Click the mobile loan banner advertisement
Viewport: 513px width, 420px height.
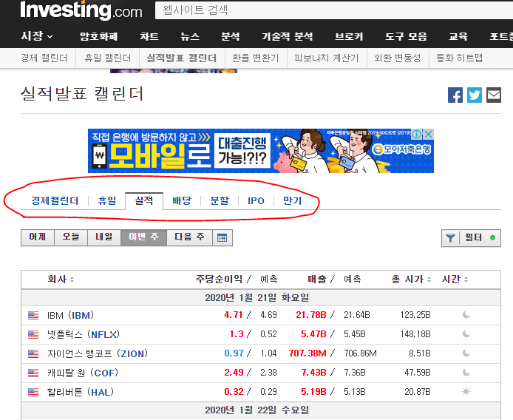tap(261, 151)
